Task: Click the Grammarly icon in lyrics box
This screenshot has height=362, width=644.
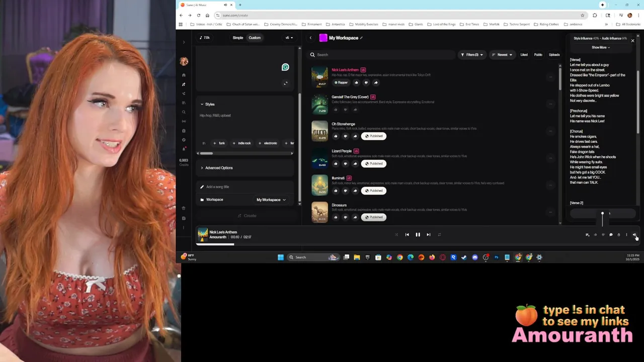Action: (285, 67)
